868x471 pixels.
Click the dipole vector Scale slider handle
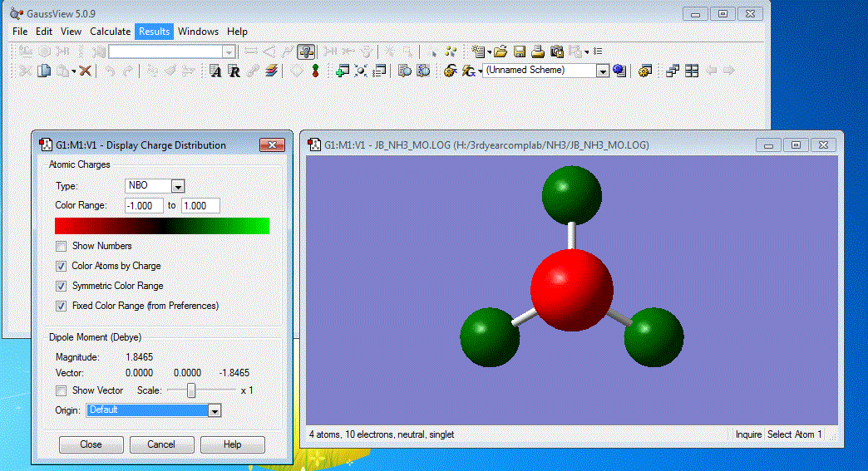[x=191, y=390]
